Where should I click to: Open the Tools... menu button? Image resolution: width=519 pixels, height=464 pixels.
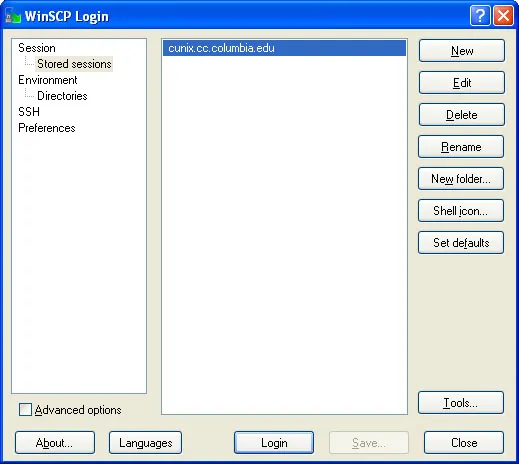click(461, 403)
